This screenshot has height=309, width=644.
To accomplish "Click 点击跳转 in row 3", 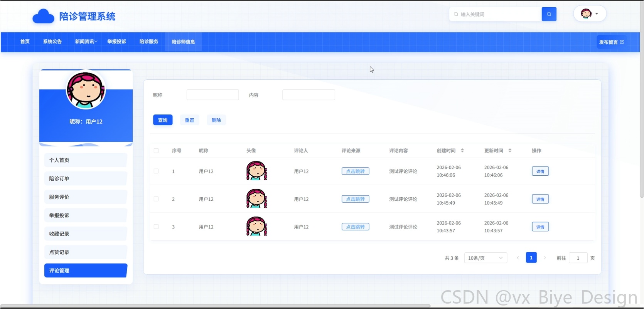I will (355, 227).
